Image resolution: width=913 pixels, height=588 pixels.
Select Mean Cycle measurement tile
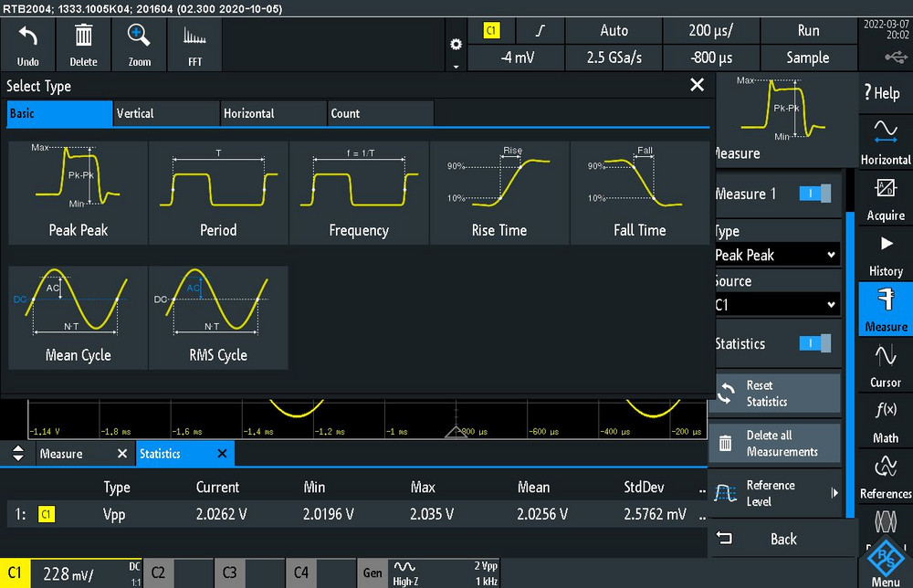click(78, 318)
